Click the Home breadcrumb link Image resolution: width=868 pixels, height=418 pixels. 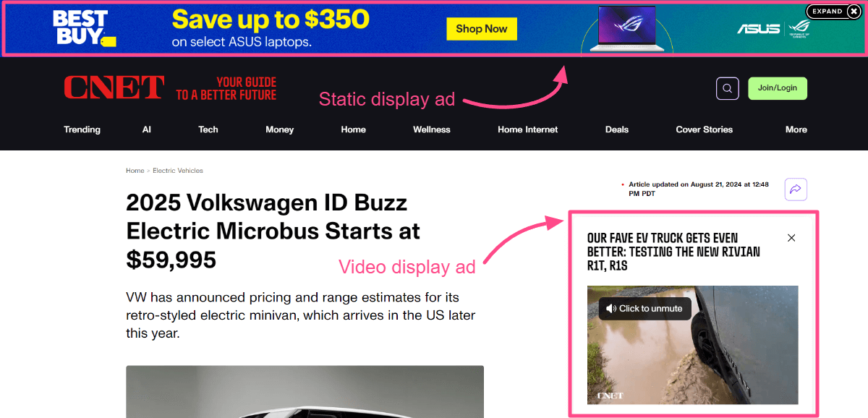pos(135,171)
